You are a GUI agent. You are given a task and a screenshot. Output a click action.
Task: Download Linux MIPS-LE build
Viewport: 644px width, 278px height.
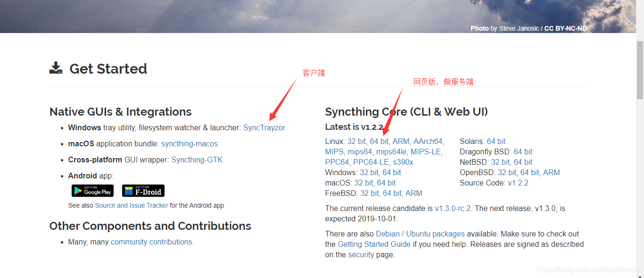click(426, 152)
